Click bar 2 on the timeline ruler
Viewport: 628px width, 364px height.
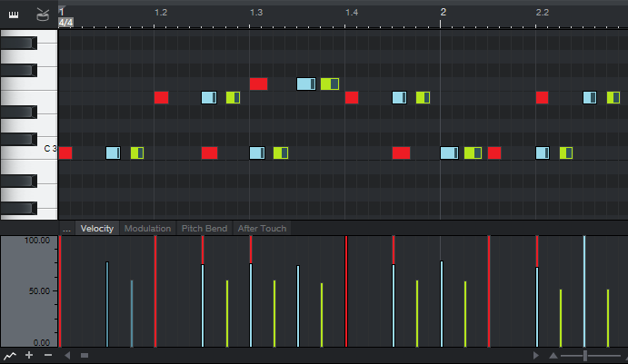point(443,12)
